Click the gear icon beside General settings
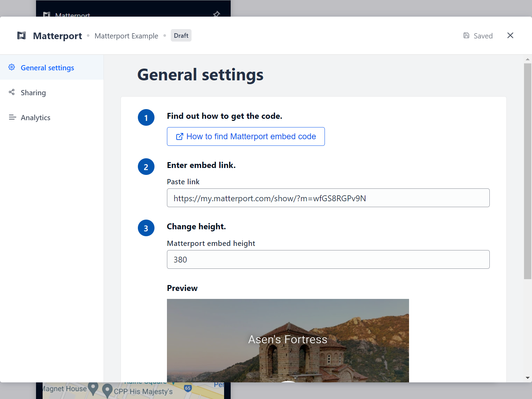The width and height of the screenshot is (532, 399). [12, 67]
